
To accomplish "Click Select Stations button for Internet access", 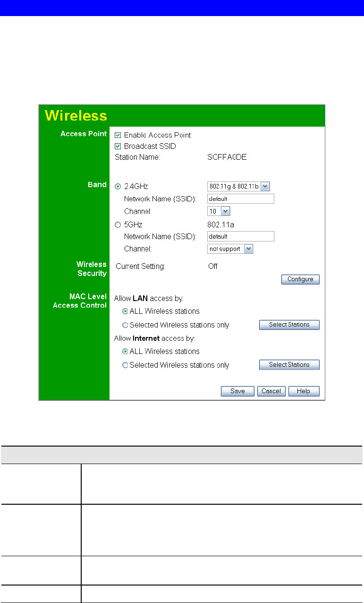I will click(289, 365).
